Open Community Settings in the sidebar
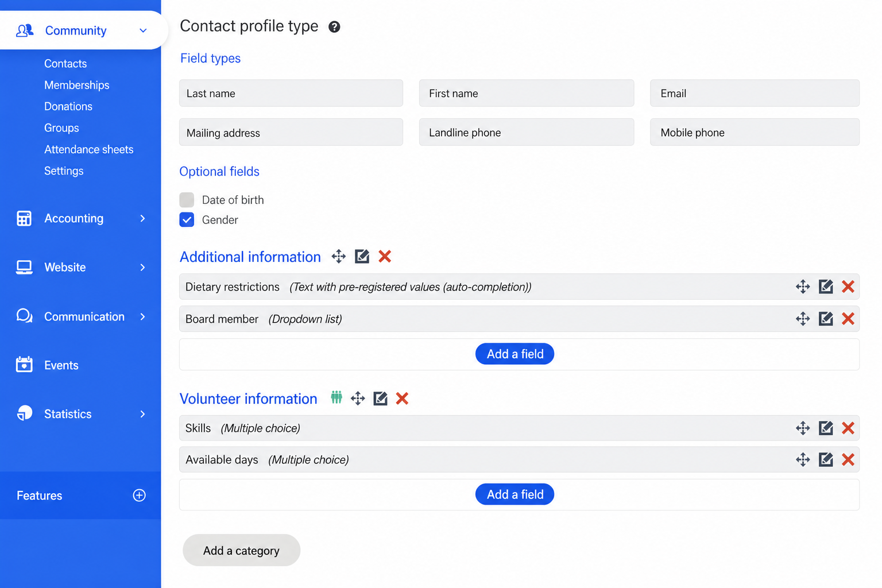This screenshot has width=882, height=588. (x=64, y=171)
